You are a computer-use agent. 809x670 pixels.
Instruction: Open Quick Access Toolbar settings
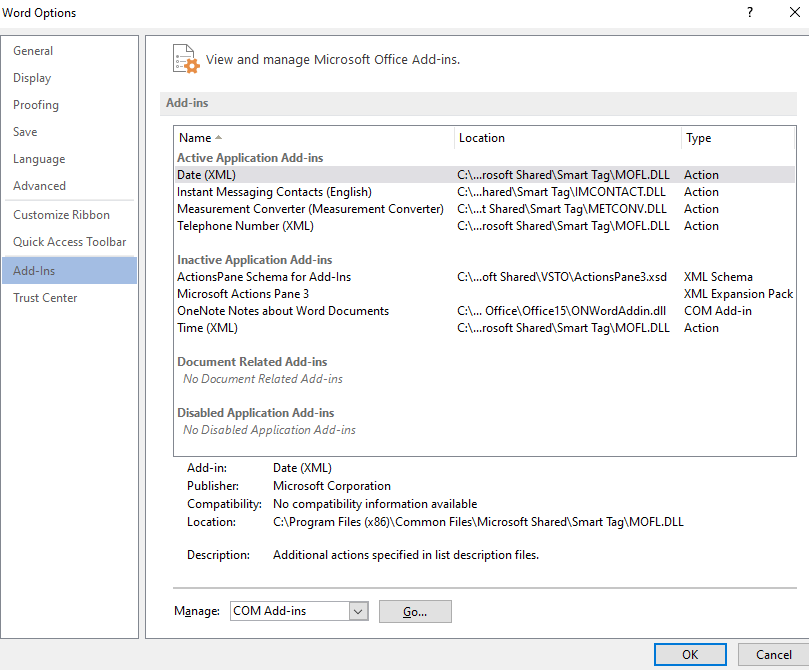pyautogui.click(x=70, y=241)
